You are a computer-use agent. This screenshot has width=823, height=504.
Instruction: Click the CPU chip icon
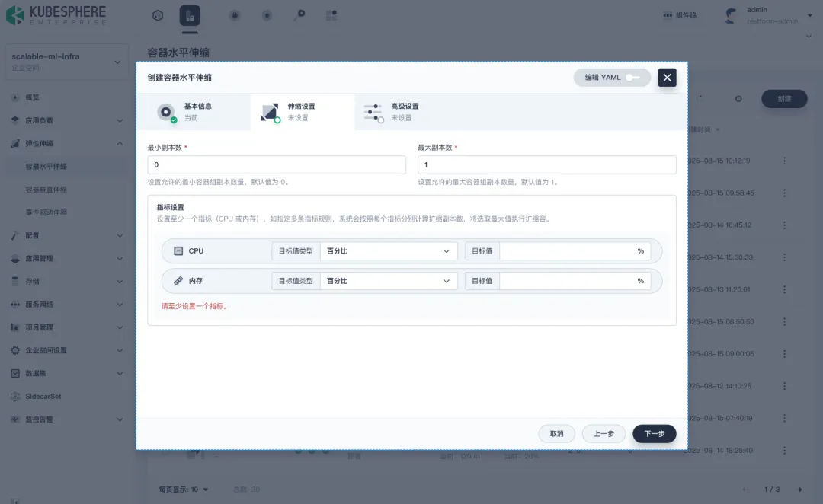click(x=178, y=251)
